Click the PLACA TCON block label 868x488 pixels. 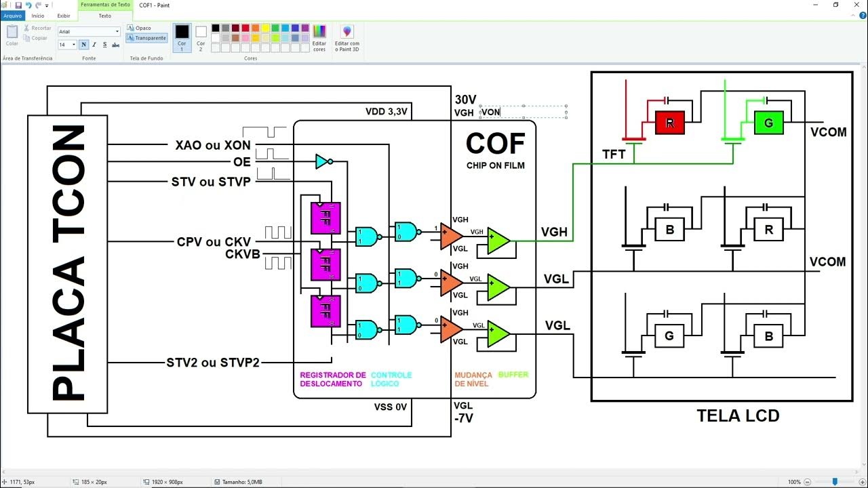point(68,264)
